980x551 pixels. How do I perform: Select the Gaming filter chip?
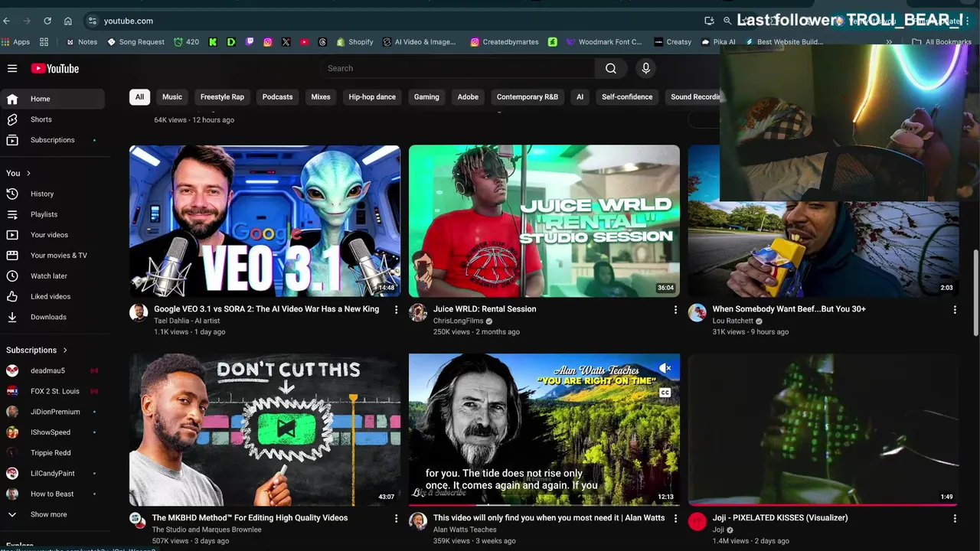point(426,97)
